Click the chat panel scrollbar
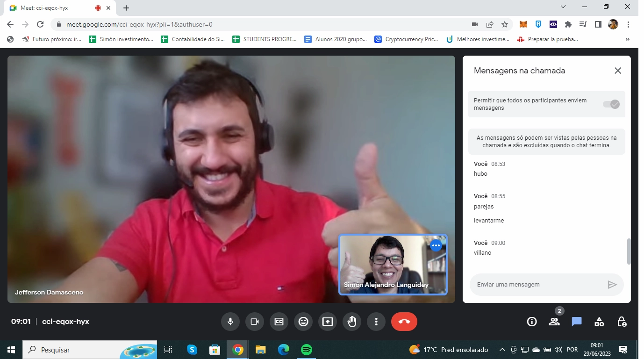Image resolution: width=644 pixels, height=359 pixels. (x=629, y=251)
